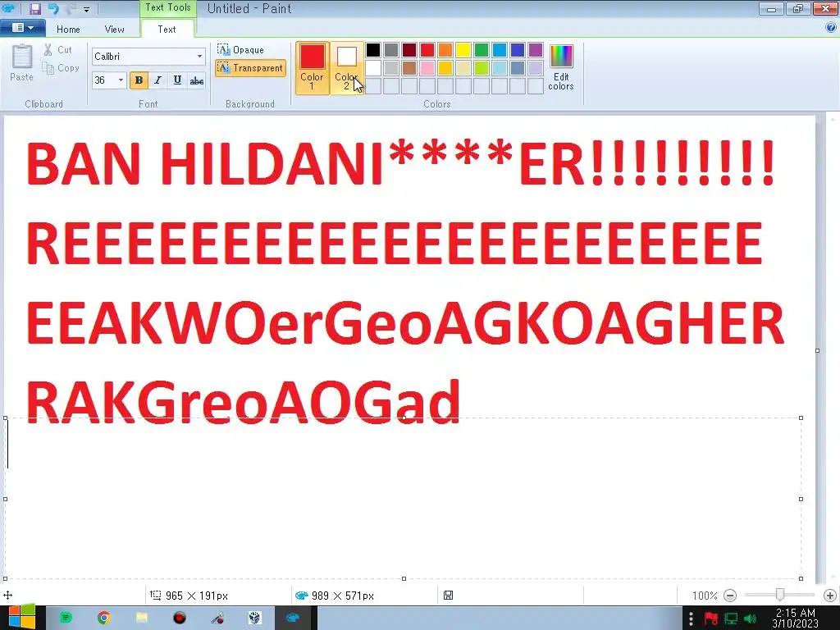Select Color 2 background button
This screenshot has width=840, height=630.
pyautogui.click(x=347, y=67)
